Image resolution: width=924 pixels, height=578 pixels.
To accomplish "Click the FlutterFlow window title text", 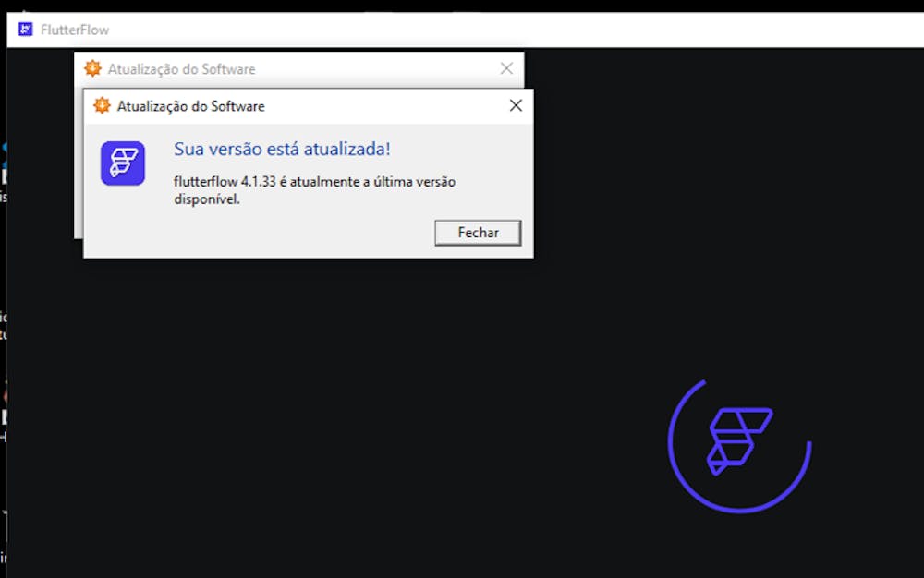I will 75,30.
